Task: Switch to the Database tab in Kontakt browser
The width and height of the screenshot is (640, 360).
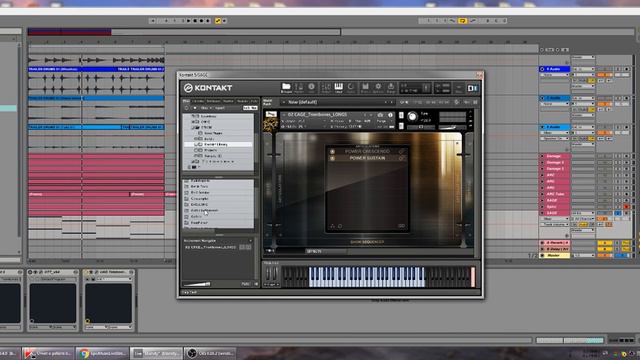Action: click(x=213, y=101)
